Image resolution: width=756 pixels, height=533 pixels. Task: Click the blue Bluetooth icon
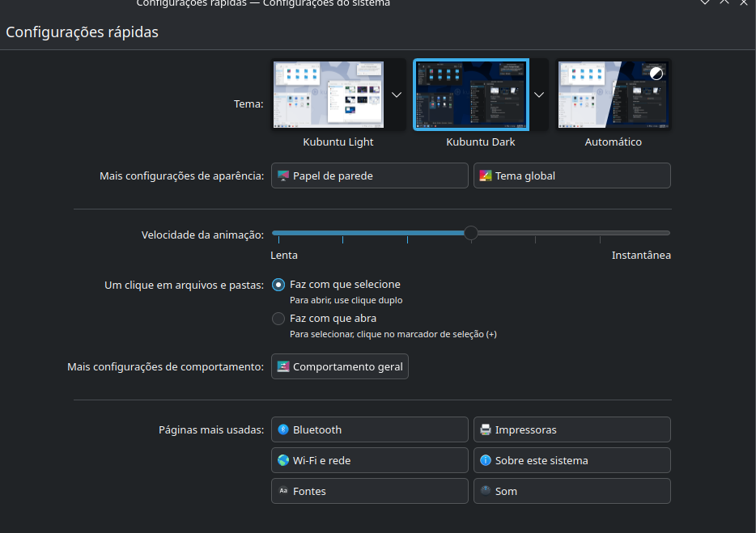(x=283, y=429)
